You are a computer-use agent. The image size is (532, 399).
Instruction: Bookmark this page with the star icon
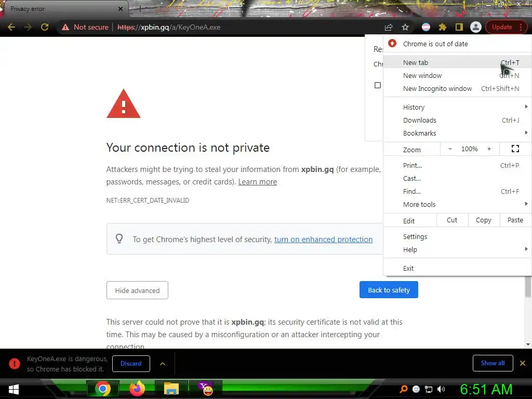405,27
